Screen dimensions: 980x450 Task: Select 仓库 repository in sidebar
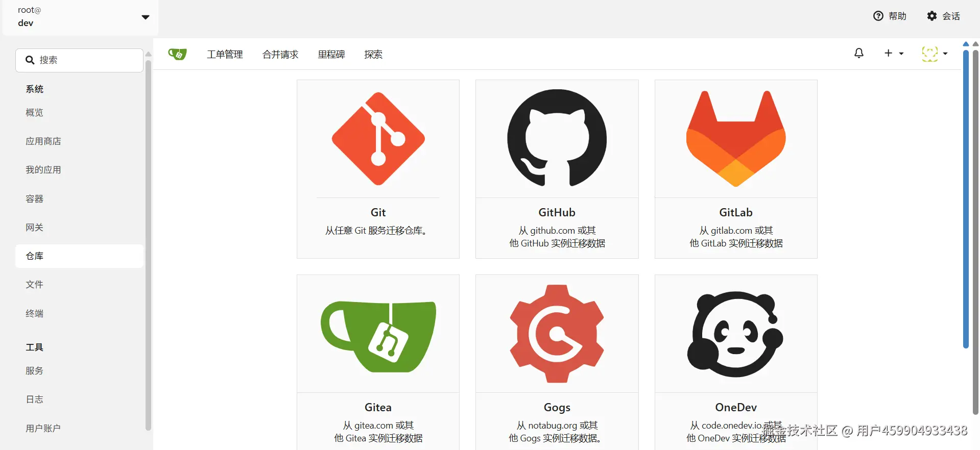point(79,256)
